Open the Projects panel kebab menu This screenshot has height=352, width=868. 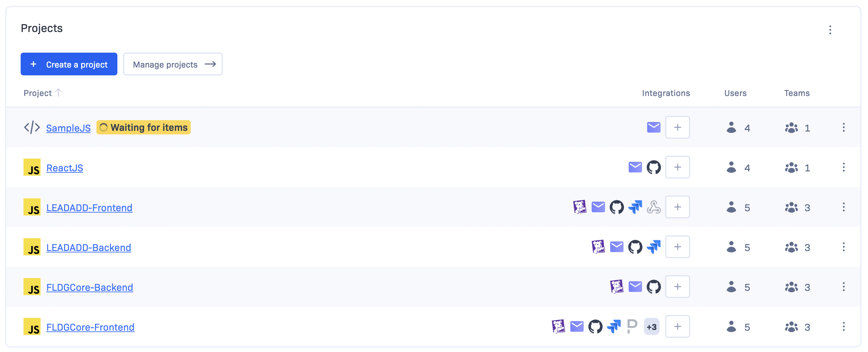coord(830,30)
